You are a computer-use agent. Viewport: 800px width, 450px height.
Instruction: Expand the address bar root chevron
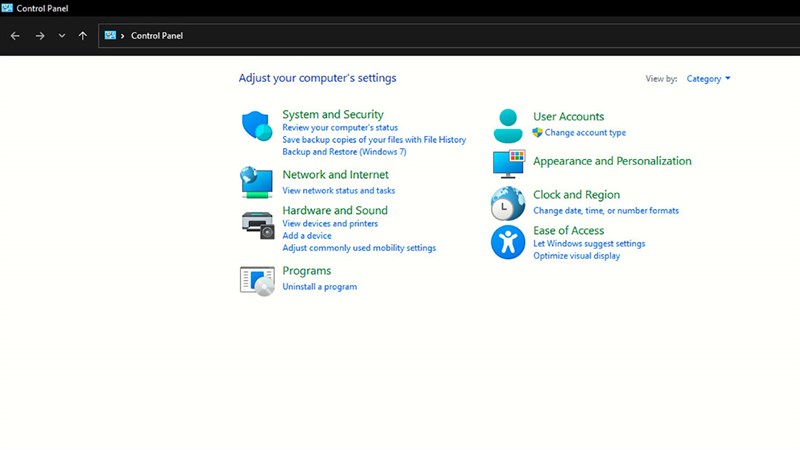(x=122, y=36)
